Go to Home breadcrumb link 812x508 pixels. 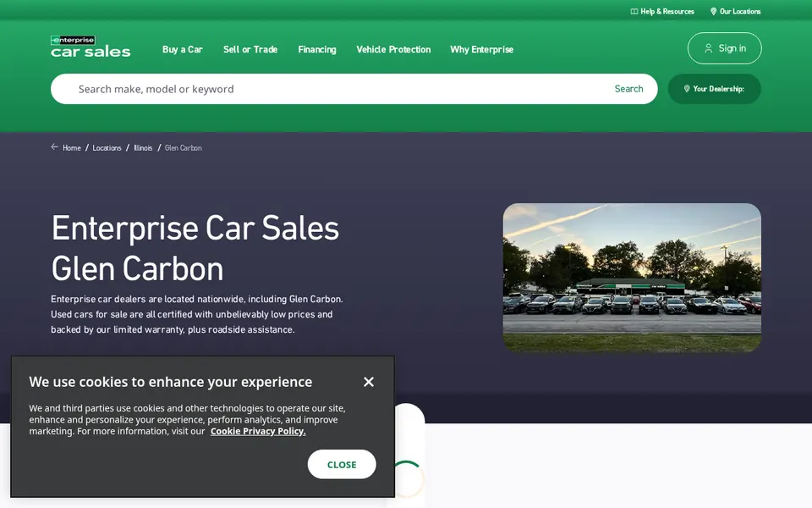[x=71, y=147]
